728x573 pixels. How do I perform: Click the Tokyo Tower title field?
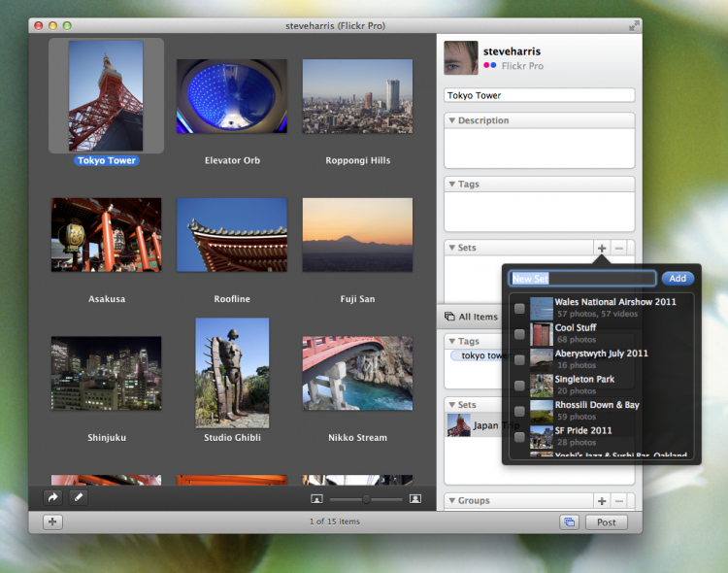click(539, 95)
